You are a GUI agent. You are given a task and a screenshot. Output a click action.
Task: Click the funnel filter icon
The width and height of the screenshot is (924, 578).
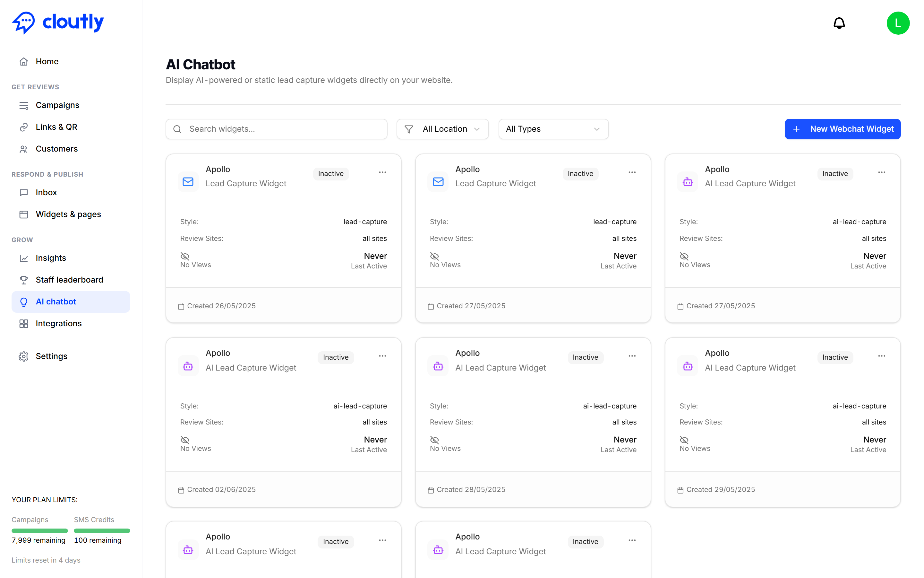click(408, 129)
